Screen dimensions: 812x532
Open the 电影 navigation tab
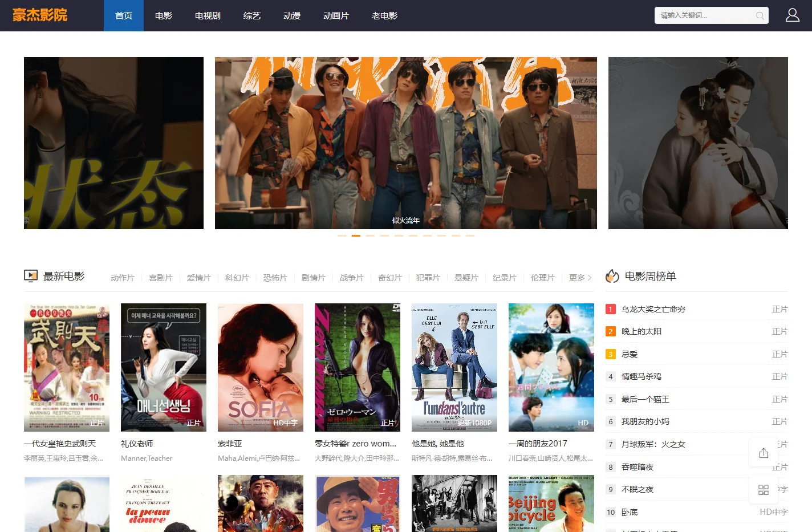(164, 15)
